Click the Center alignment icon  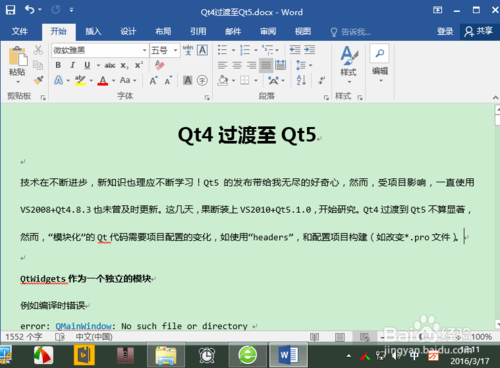pyautogui.click(x=237, y=65)
